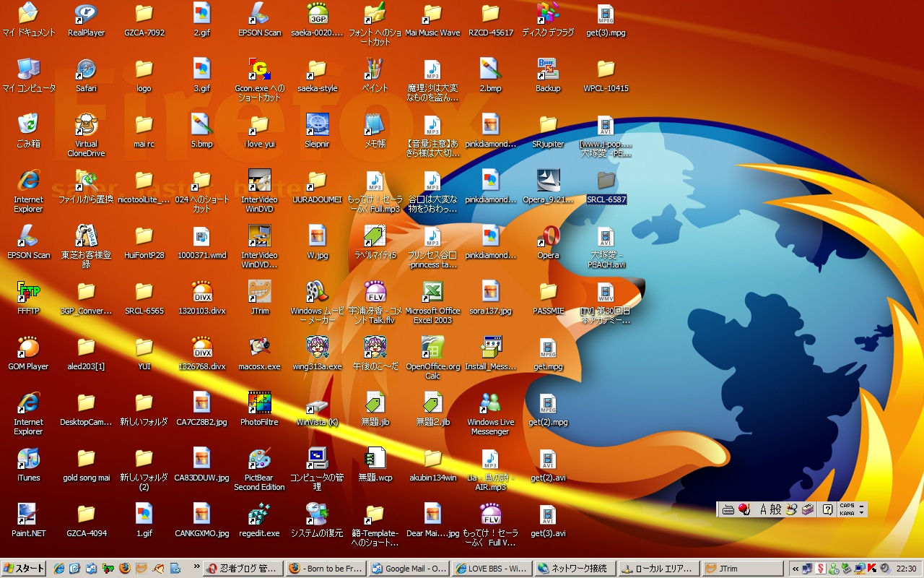Open IME help question mark button
This screenshot has width=924, height=578.
click(x=827, y=509)
